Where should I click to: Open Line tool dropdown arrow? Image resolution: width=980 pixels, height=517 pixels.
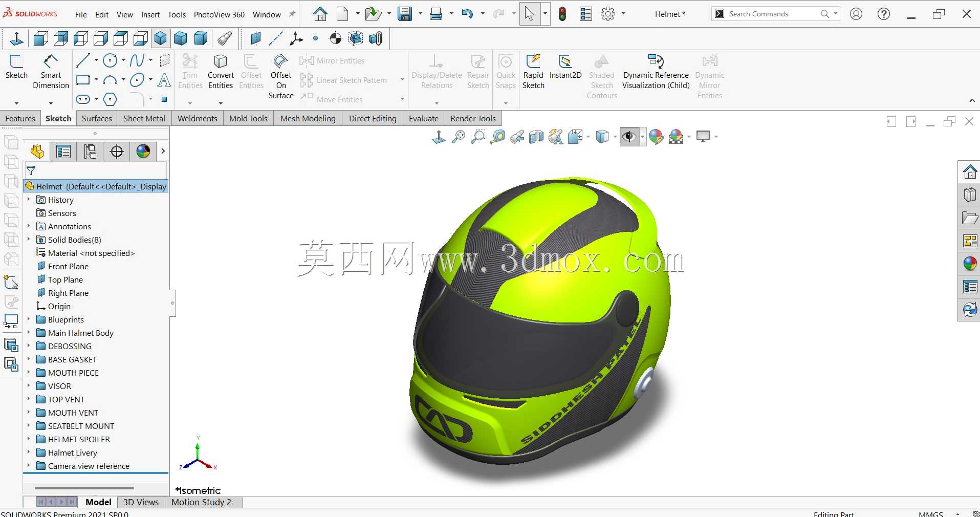tap(96, 60)
